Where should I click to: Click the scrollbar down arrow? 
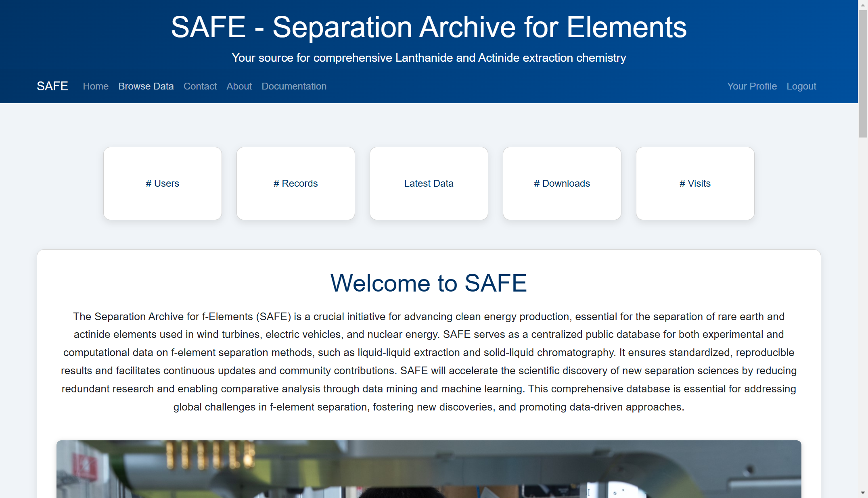click(x=863, y=493)
